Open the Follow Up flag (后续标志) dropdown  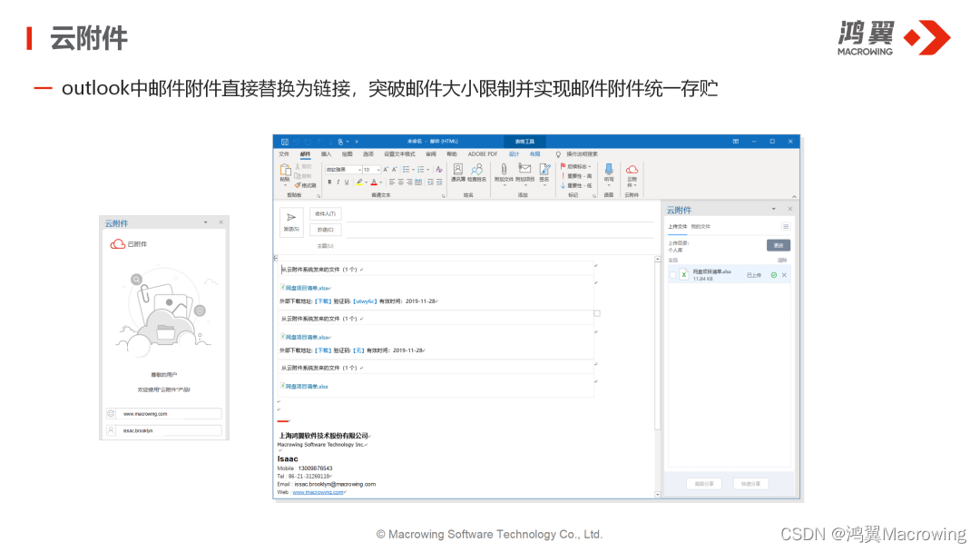(575, 166)
